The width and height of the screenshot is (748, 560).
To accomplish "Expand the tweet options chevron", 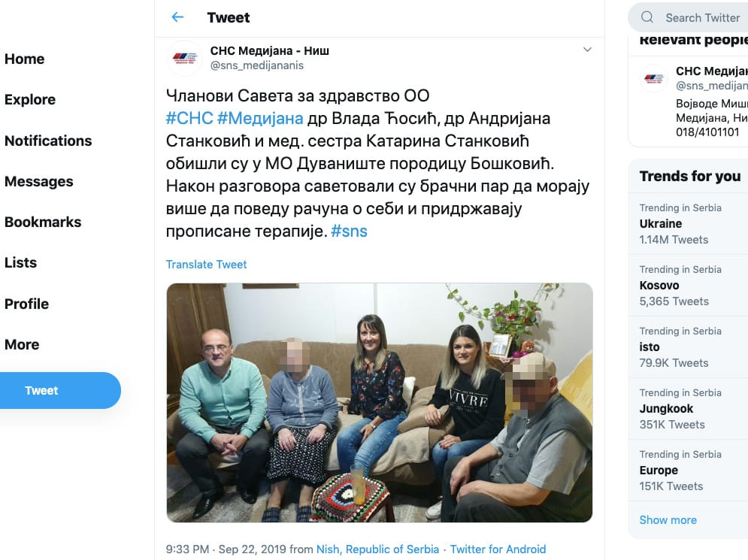I will (587, 50).
